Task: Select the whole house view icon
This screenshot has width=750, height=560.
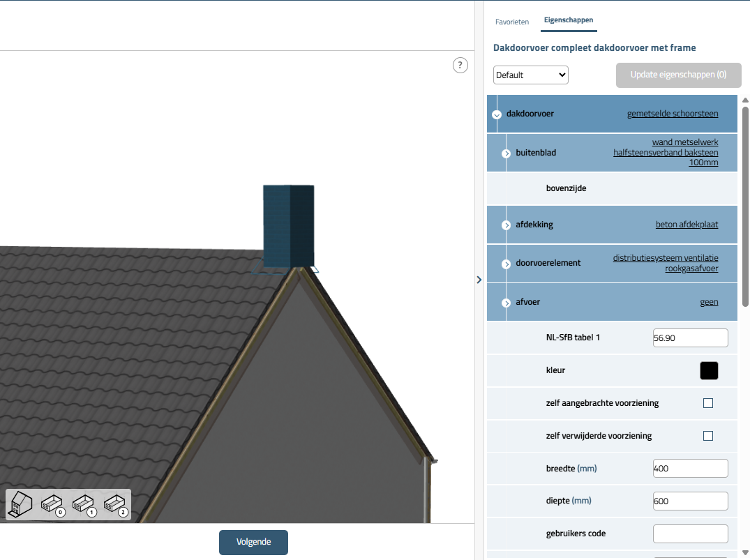Action: pos(20,504)
